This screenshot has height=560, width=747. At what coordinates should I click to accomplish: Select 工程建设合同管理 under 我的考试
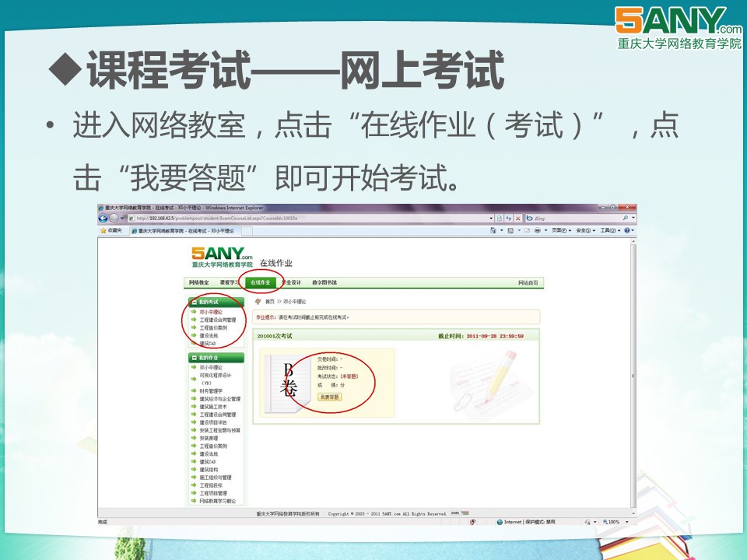pyautogui.click(x=217, y=320)
